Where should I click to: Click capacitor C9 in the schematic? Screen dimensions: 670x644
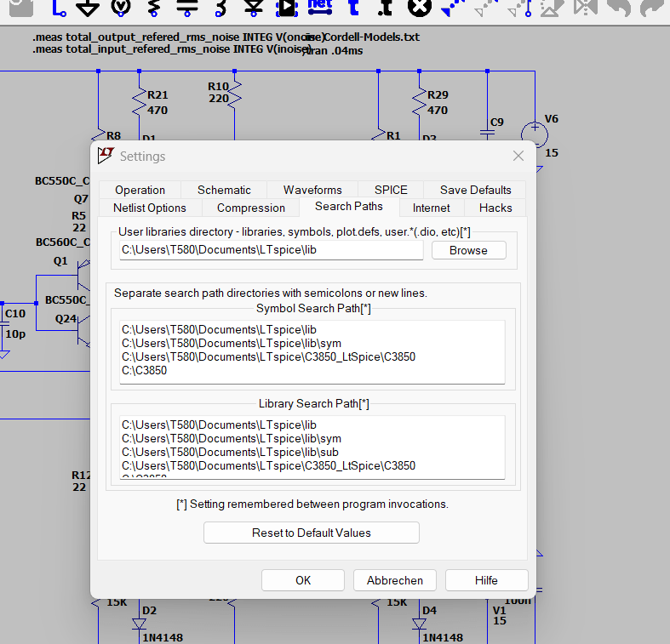[x=487, y=133]
